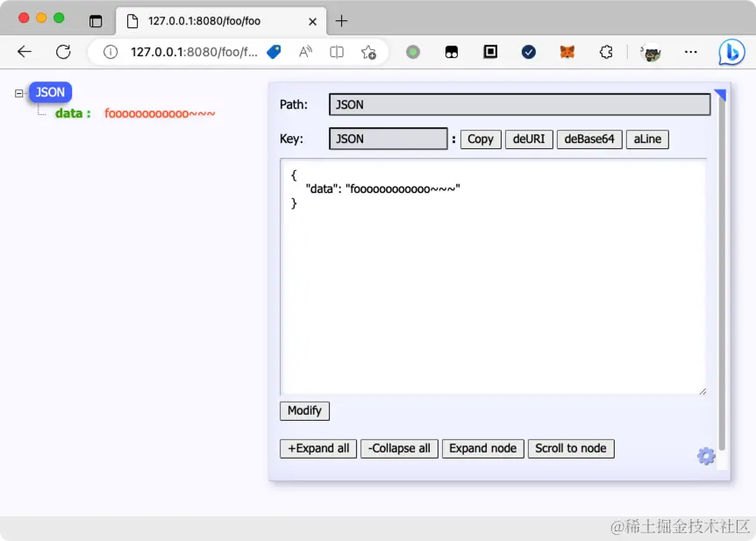This screenshot has height=541, width=756.
Task: Open the browser Settings and more menu
Action: point(690,52)
